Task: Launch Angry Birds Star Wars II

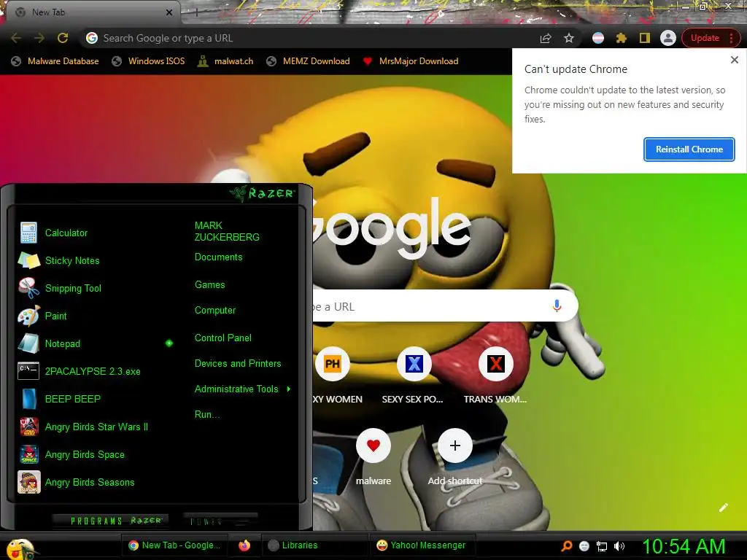Action: point(96,427)
